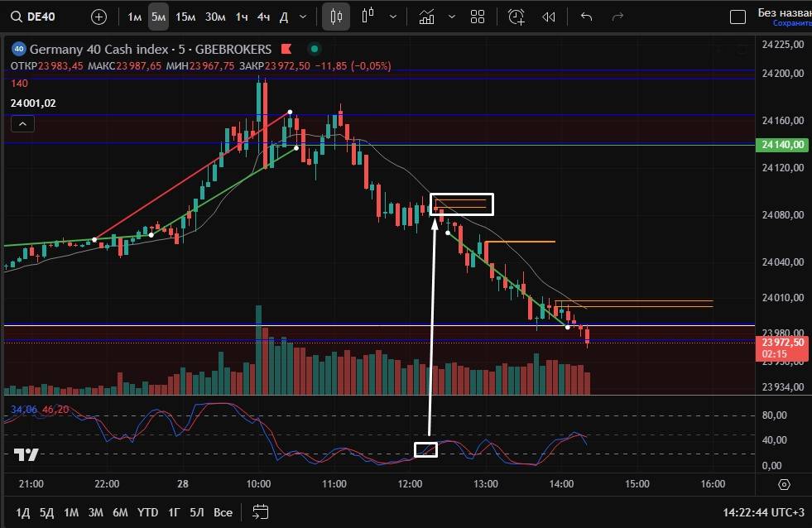Click the plus icon to compare symbols
The width and height of the screenshot is (812, 528).
(98, 17)
